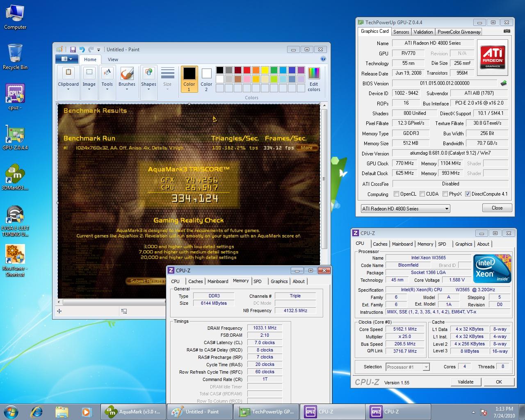Select the cpuz desktop shortcut
This screenshot has width=525, height=420.
15,97
